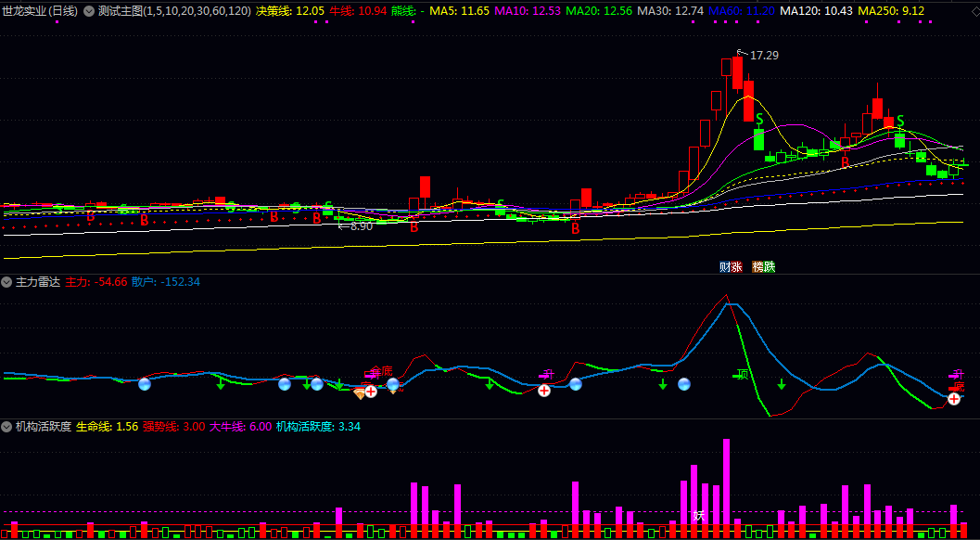Expand the 测试主图 indicator dropdown chevron

89,10
